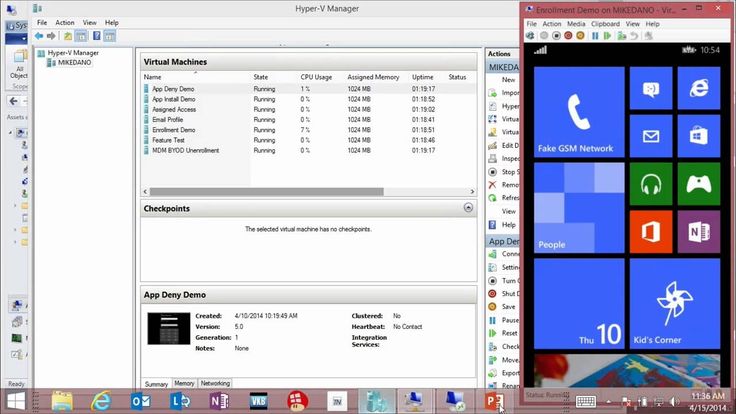
Task: Select MDM BYOD Unenrollment virtual machine
Action: point(185,151)
